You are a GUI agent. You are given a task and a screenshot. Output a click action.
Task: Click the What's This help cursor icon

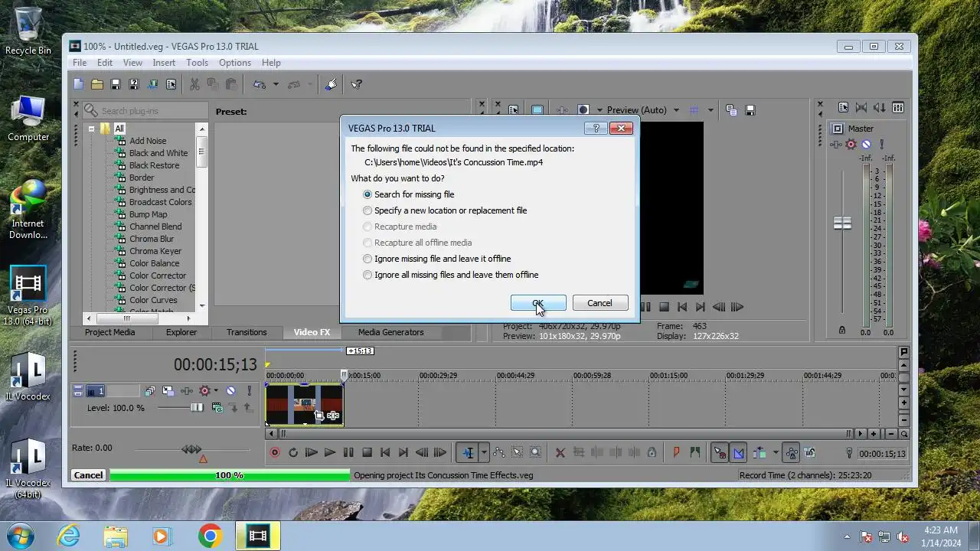357,84
